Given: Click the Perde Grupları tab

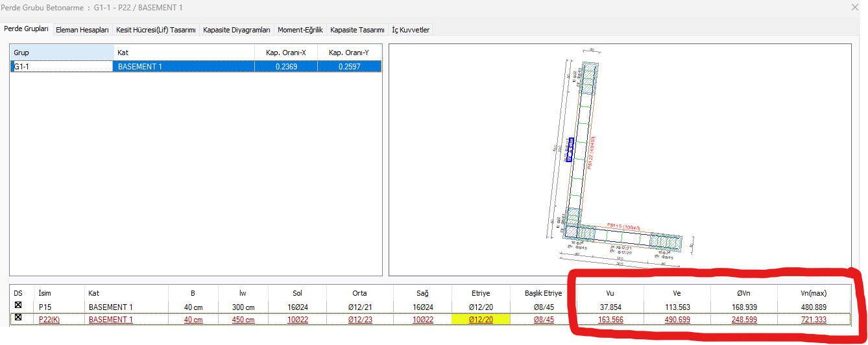Looking at the screenshot, I should (x=27, y=29).
